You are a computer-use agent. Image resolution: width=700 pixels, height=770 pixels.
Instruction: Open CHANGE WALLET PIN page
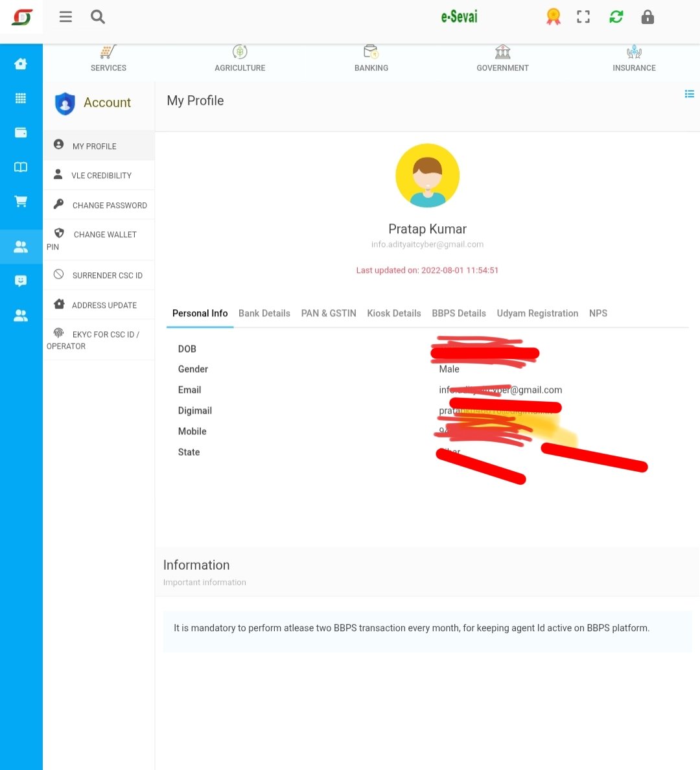(x=99, y=240)
